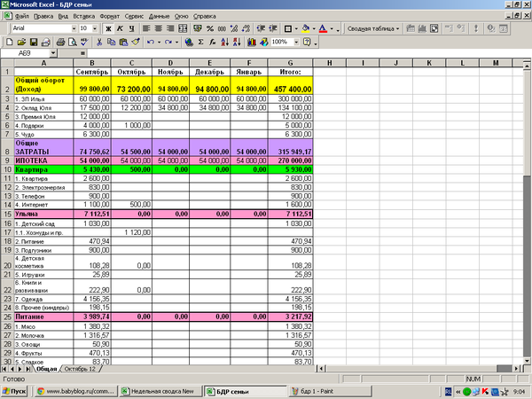This screenshot has width=532, height=399.
Task: Open the Формат menu
Action: pos(111,16)
